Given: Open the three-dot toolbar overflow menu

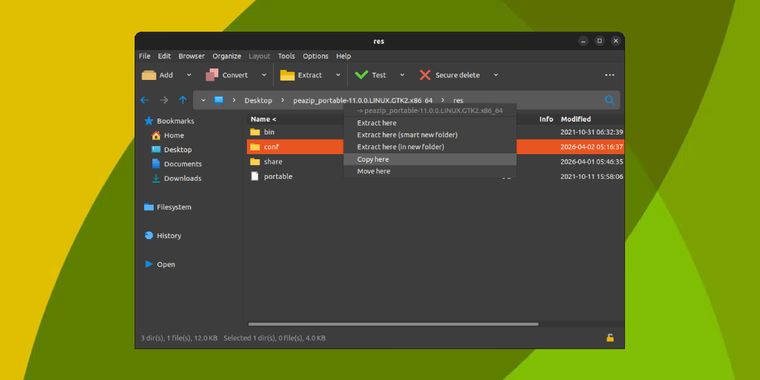Looking at the screenshot, I should (x=610, y=75).
